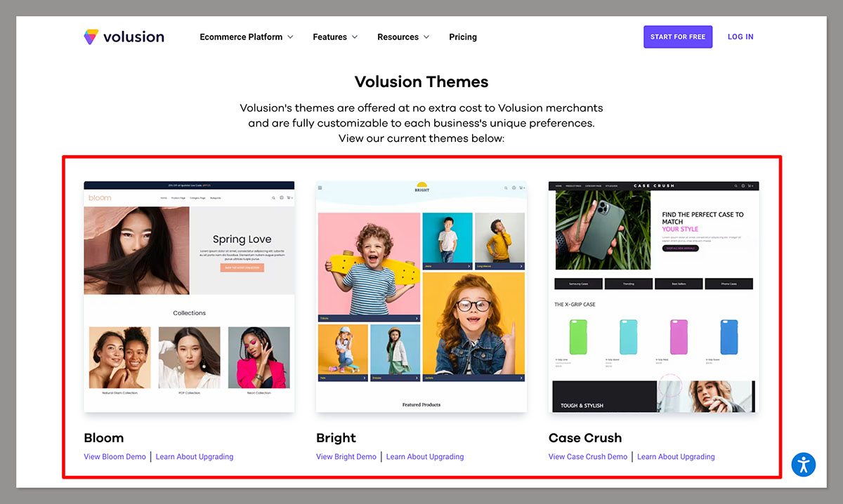The height and width of the screenshot is (504, 843).
Task: Open the search icon in the Case Crush header
Action: click(x=736, y=186)
